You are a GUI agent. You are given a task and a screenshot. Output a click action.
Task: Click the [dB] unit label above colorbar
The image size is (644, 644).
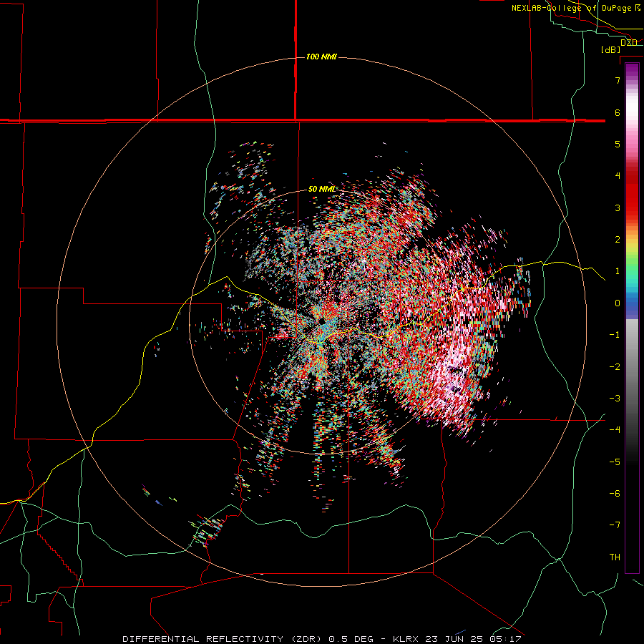click(611, 49)
